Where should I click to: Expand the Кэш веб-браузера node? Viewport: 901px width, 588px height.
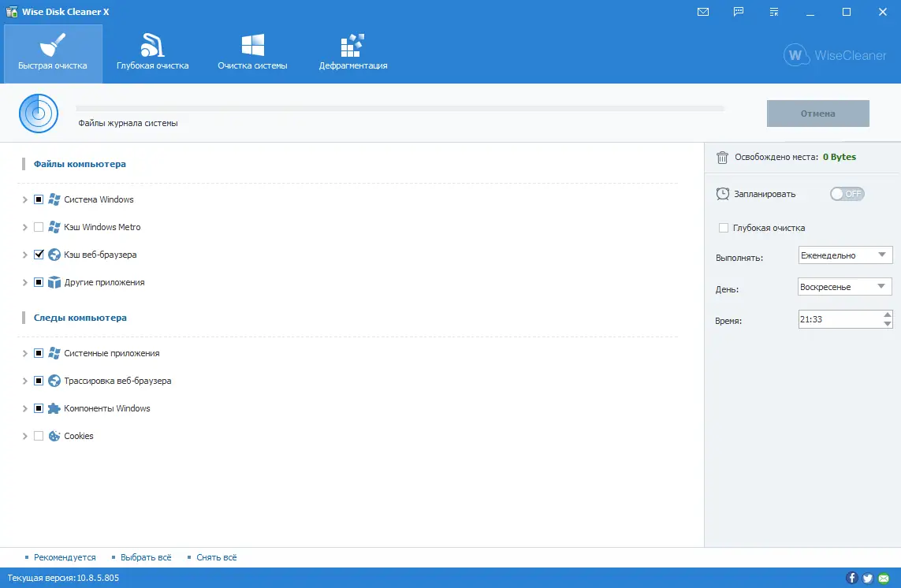coord(24,255)
